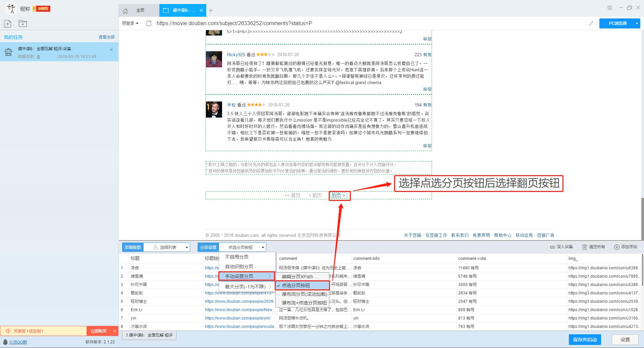This screenshot has width=644, height=348.
Task: Click 联系我们 footer link
Action: [460, 235]
